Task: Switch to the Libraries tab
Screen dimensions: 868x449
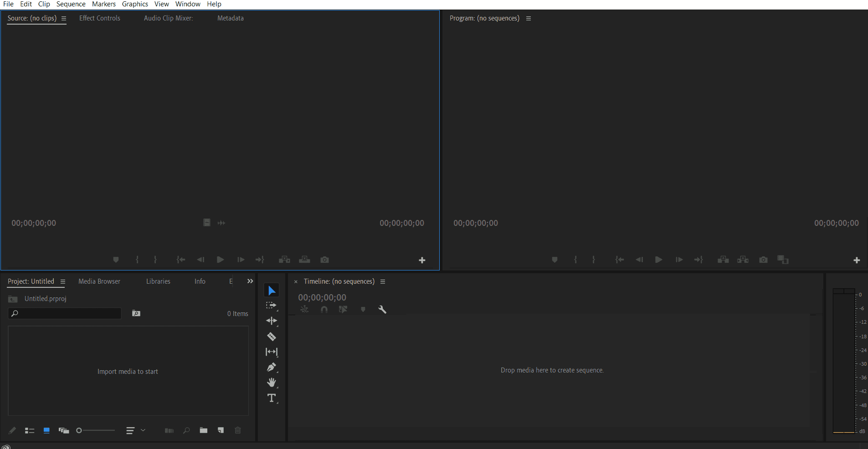Action: (x=158, y=281)
